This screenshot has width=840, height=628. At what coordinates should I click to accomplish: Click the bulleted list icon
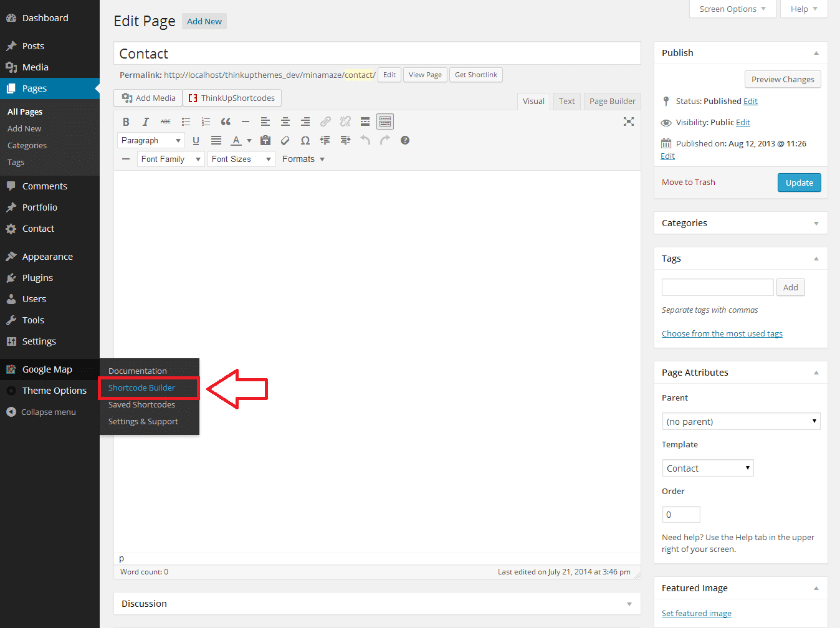pyautogui.click(x=186, y=122)
